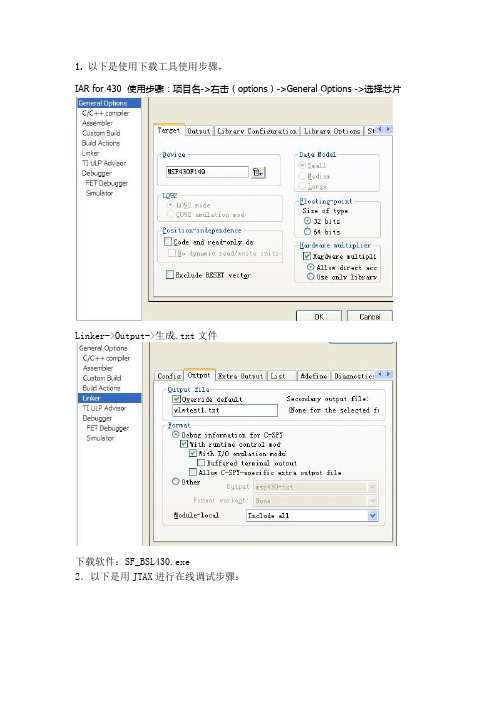Open the Config tab in Linker dialog
Screen dimensions: 496x702
tap(169, 376)
